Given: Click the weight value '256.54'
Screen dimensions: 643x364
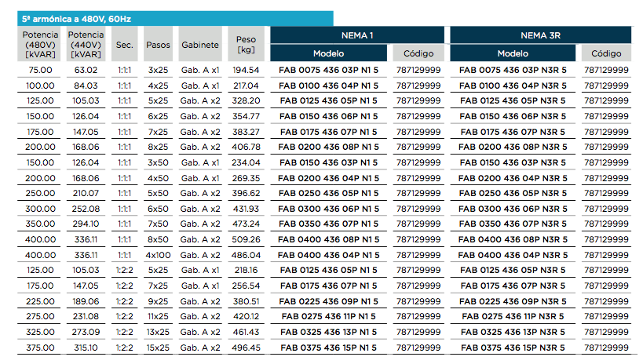Looking at the screenshot, I should 246,286.
